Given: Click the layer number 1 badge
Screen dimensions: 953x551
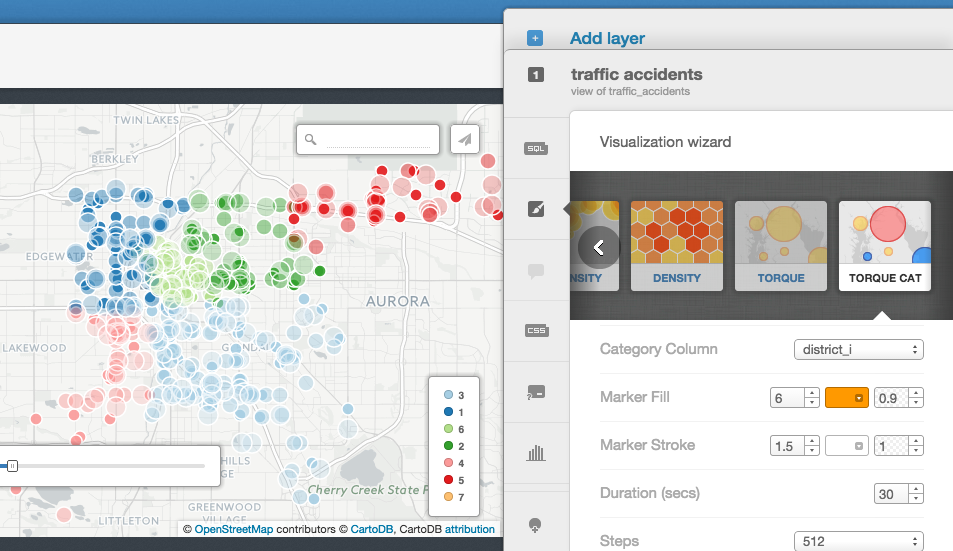Looking at the screenshot, I should (535, 74).
